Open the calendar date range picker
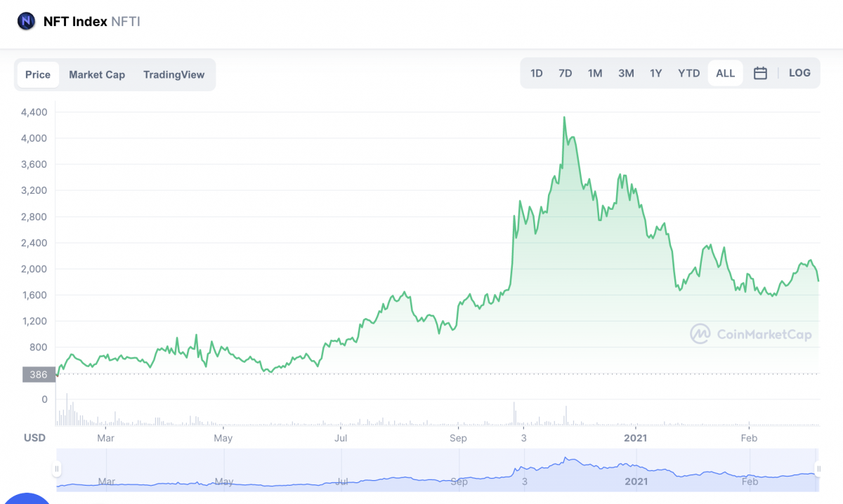This screenshot has height=504, width=843. (760, 73)
